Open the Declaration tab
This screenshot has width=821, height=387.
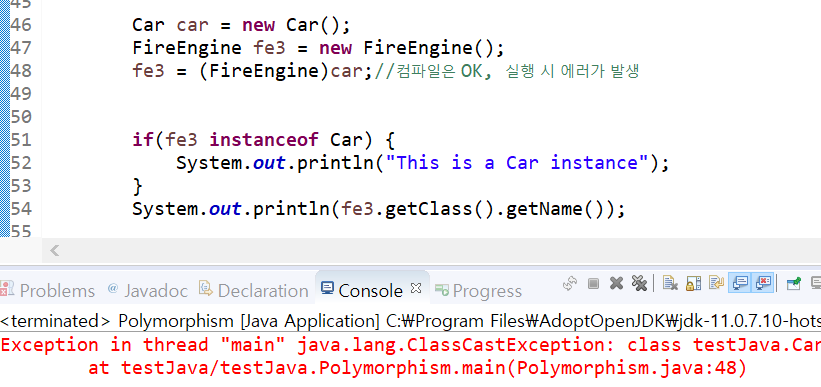click(x=254, y=291)
